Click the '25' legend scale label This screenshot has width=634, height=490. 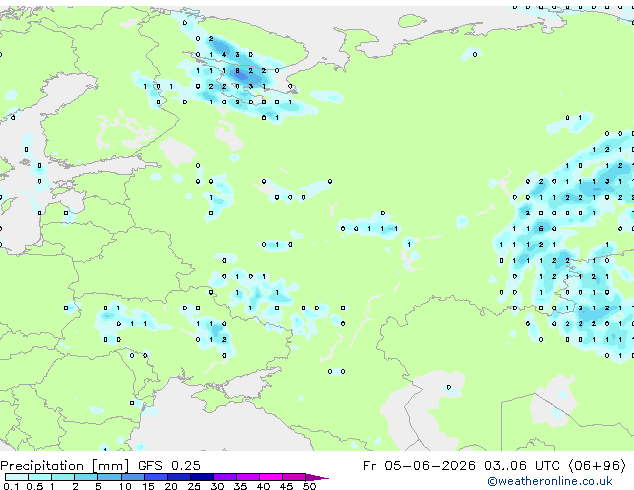pyautogui.click(x=194, y=486)
